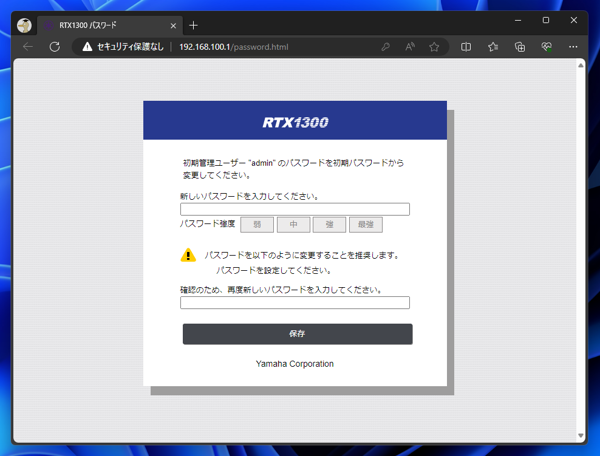The width and height of the screenshot is (600, 456).
Task: Click the 新しいパスワードを入力してください label
Action: (x=249, y=196)
